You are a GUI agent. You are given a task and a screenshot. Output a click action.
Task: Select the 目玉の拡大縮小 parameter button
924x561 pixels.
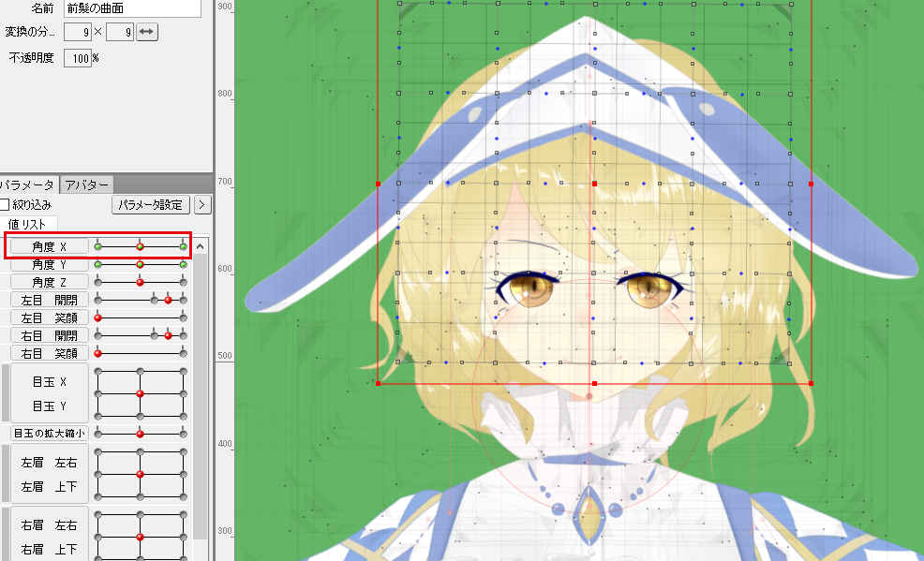click(50, 434)
